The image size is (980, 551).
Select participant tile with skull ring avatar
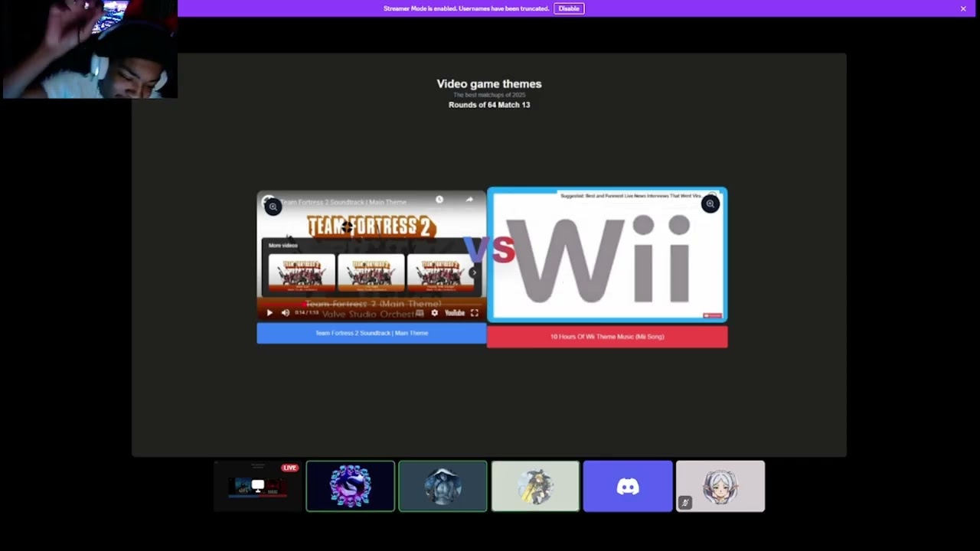351,486
